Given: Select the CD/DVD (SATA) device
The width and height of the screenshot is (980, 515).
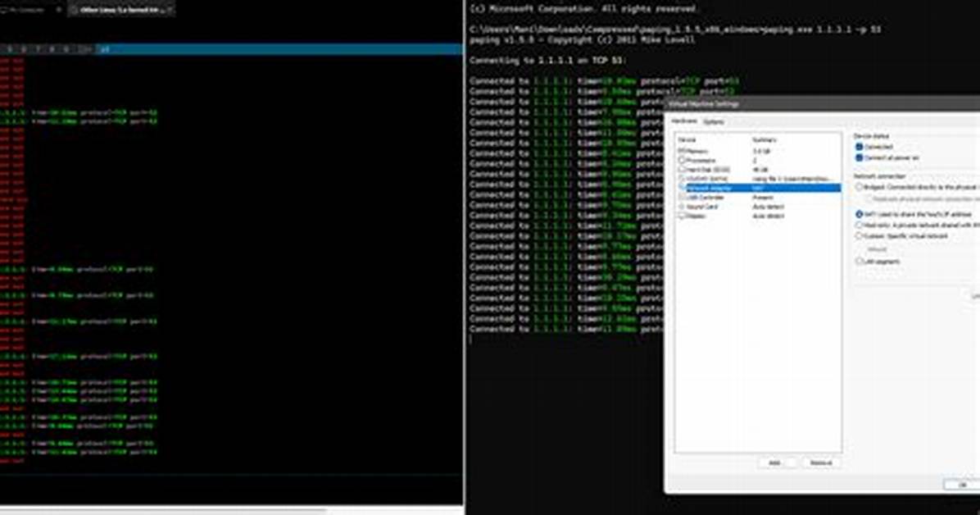Looking at the screenshot, I should click(758, 178).
